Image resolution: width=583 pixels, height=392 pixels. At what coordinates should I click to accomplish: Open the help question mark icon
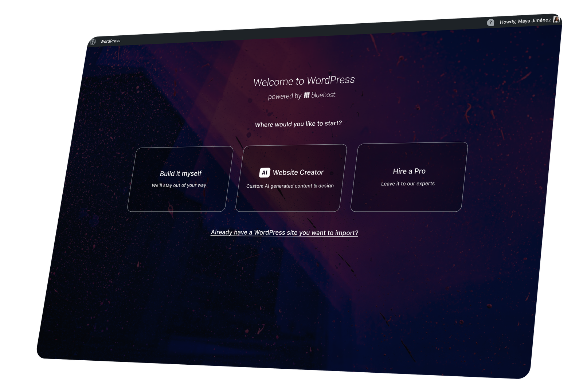[490, 22]
